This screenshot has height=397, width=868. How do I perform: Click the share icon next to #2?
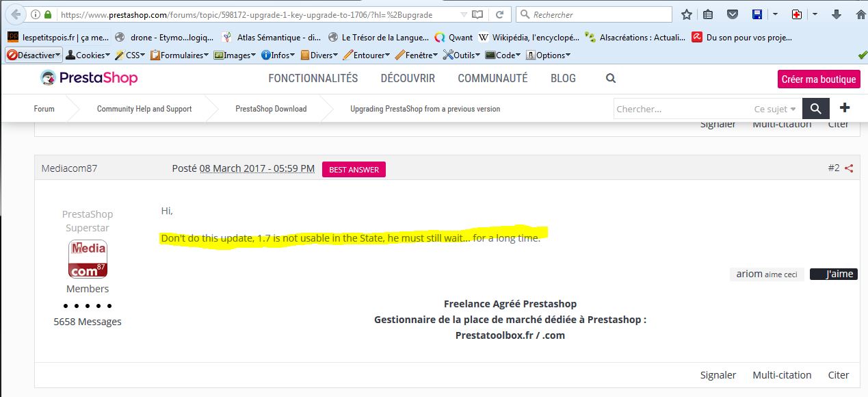[849, 168]
